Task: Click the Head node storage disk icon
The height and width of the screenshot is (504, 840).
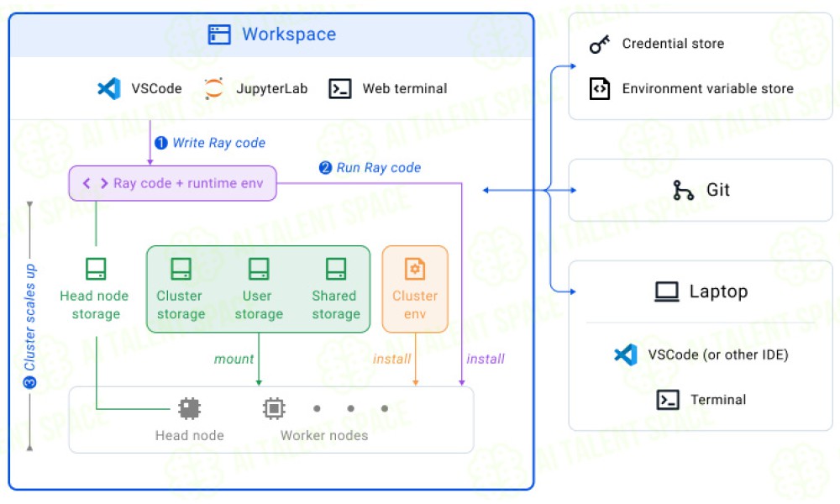Action: [x=96, y=269]
